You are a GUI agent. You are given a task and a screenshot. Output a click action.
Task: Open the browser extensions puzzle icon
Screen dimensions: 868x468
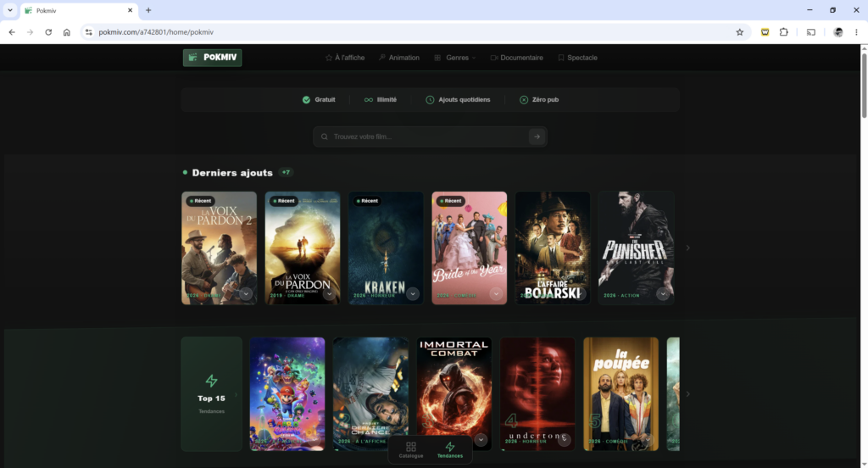click(x=783, y=32)
